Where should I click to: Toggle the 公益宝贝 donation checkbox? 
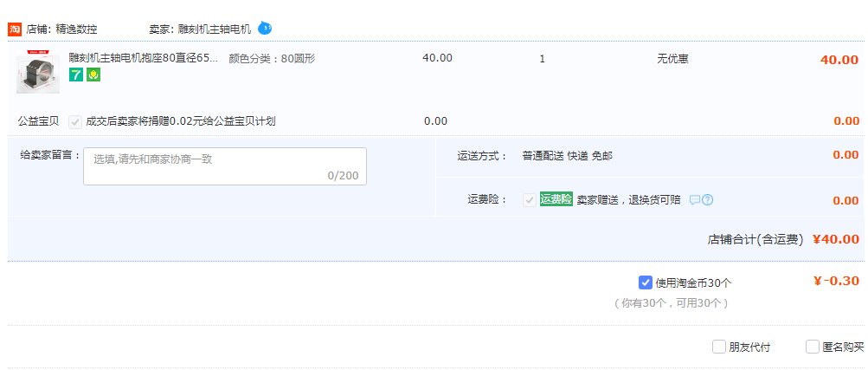[x=75, y=121]
